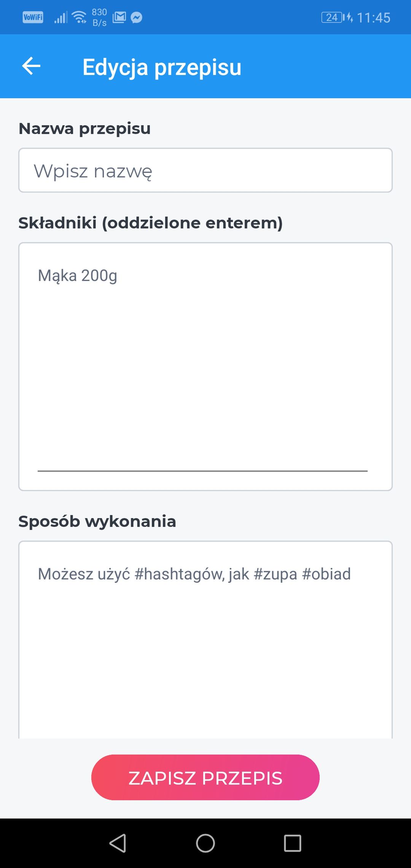Image resolution: width=411 pixels, height=868 pixels.
Task: Focus the Wpisz nazwę input field
Action: [205, 170]
